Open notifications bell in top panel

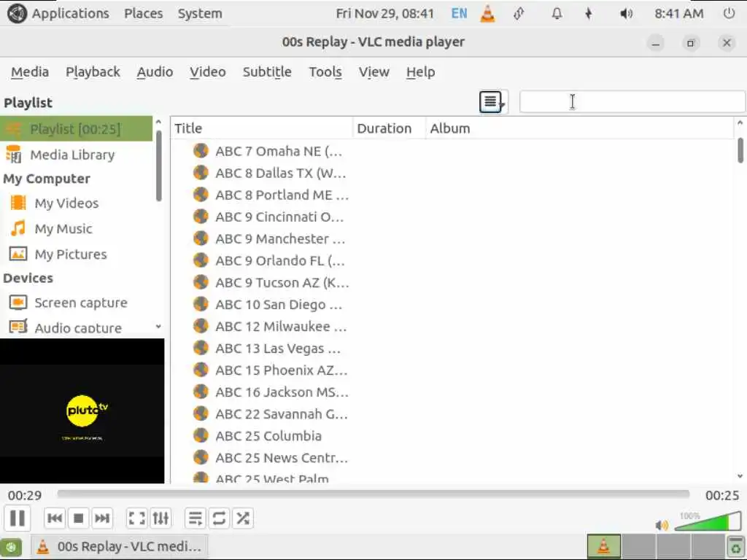tap(557, 13)
